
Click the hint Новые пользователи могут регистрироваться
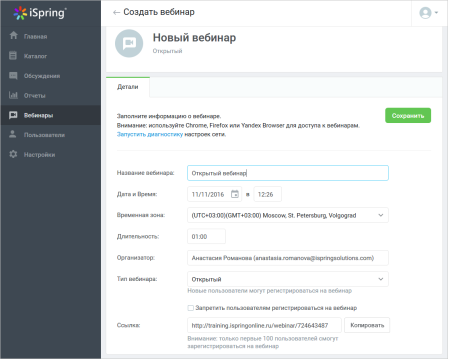coord(270,291)
